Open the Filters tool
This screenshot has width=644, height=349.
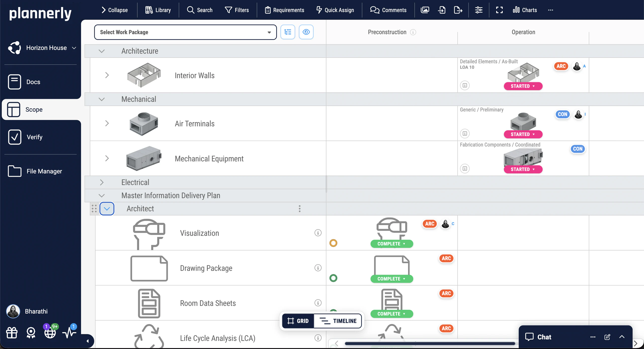(x=237, y=10)
